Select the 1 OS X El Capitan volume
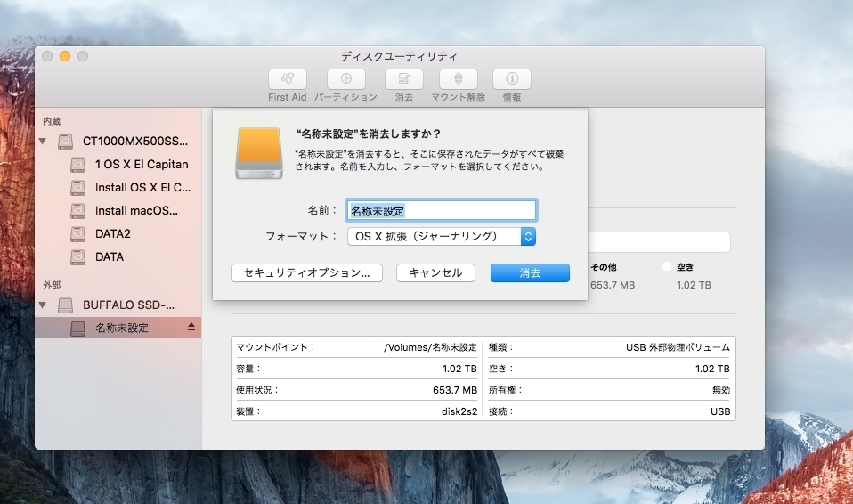Viewport: 853px width, 504px height. pyautogui.click(x=141, y=165)
